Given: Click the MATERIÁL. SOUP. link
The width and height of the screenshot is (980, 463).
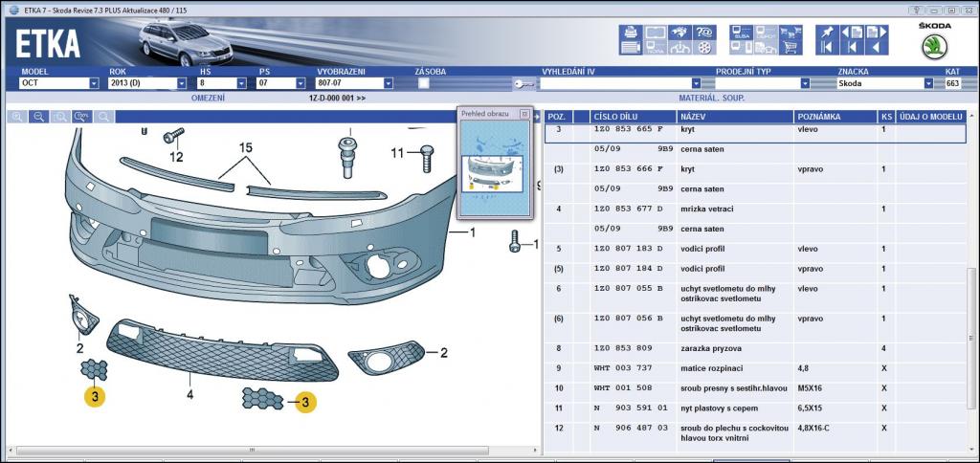Looking at the screenshot, I should [x=712, y=99].
